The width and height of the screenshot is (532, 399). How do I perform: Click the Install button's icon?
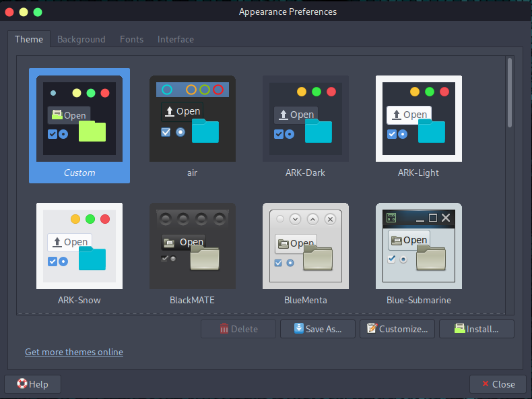(459, 329)
